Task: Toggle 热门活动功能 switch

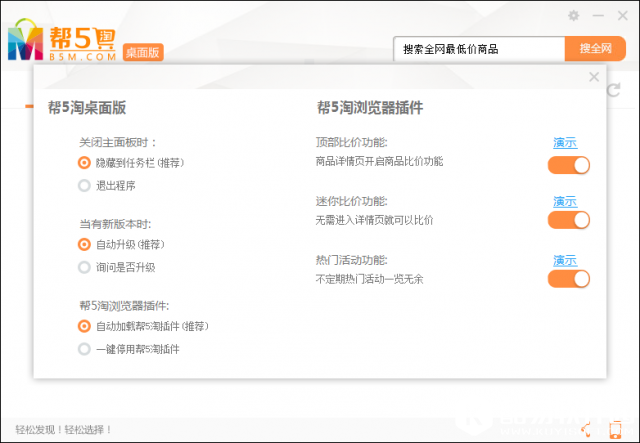Action: [568, 279]
